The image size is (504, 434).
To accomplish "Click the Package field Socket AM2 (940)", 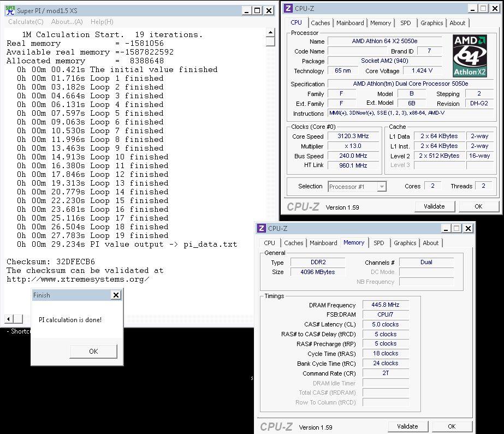I will [x=384, y=61].
